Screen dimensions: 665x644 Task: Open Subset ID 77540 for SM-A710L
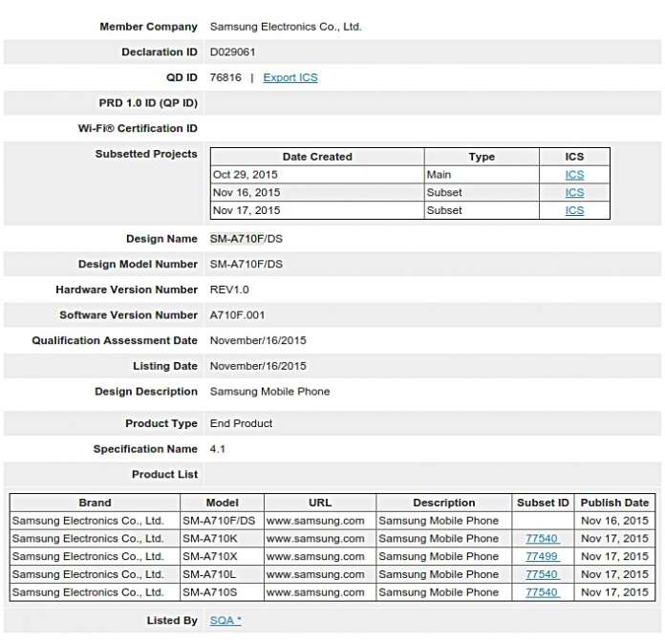(543, 574)
